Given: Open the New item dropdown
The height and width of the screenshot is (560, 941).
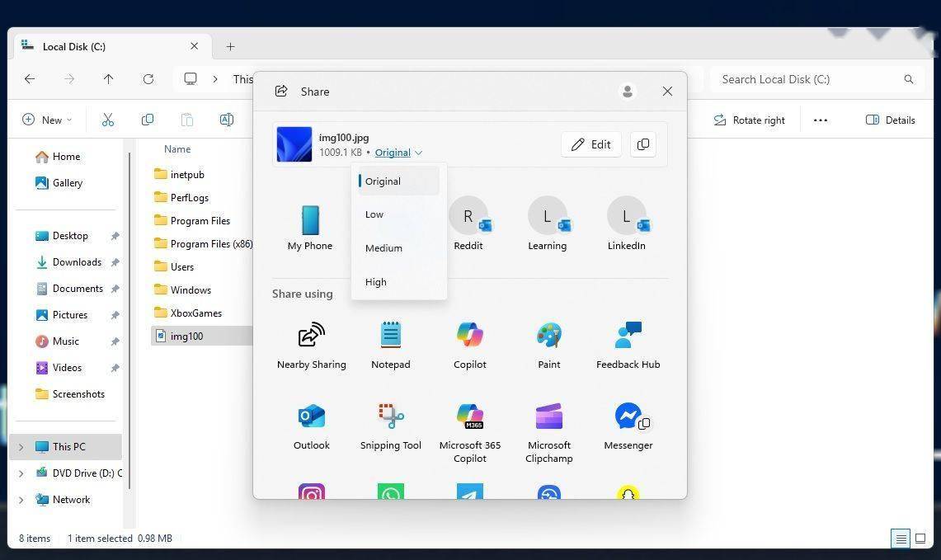Looking at the screenshot, I should pyautogui.click(x=47, y=120).
